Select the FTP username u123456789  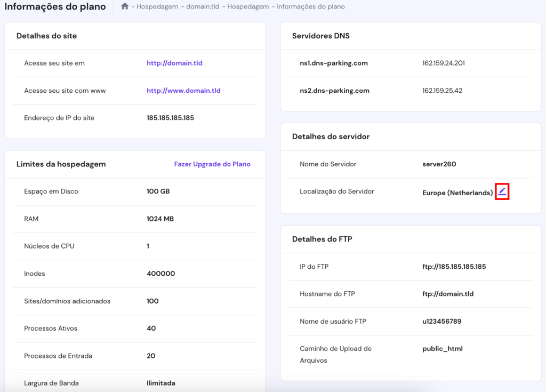pyautogui.click(x=441, y=321)
